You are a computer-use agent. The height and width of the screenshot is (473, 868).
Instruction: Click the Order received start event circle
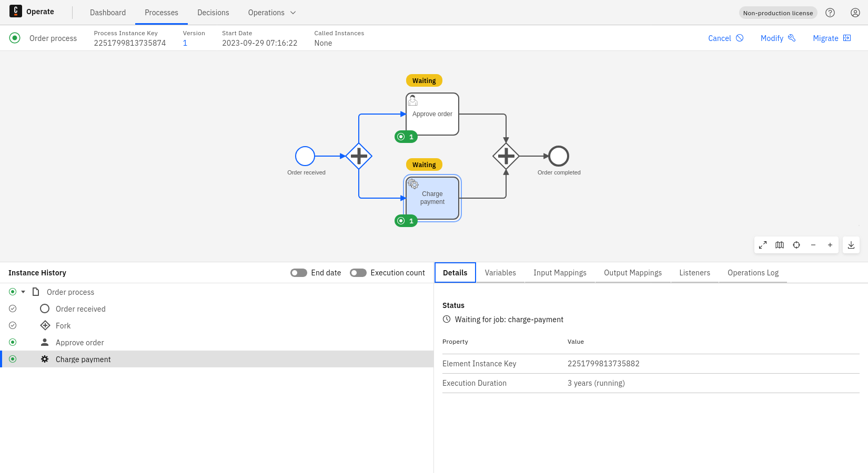point(305,156)
